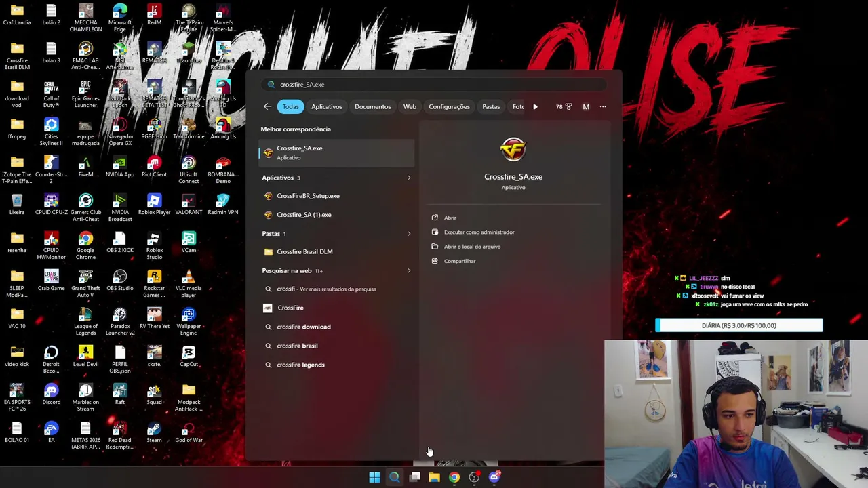This screenshot has height=488, width=868.
Task: Click the Riot Client desktop icon
Action: 154,167
